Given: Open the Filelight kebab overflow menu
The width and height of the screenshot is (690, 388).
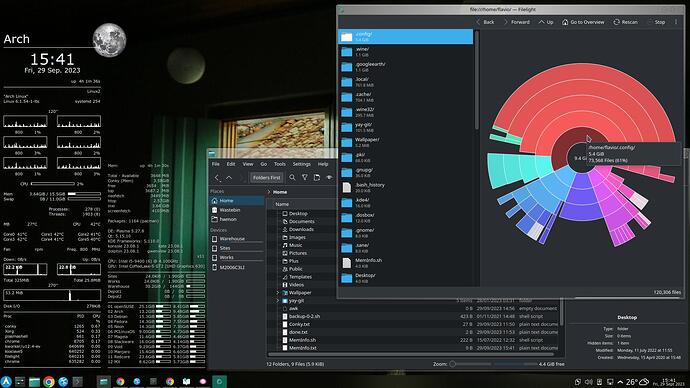Looking at the screenshot, I should [x=676, y=22].
